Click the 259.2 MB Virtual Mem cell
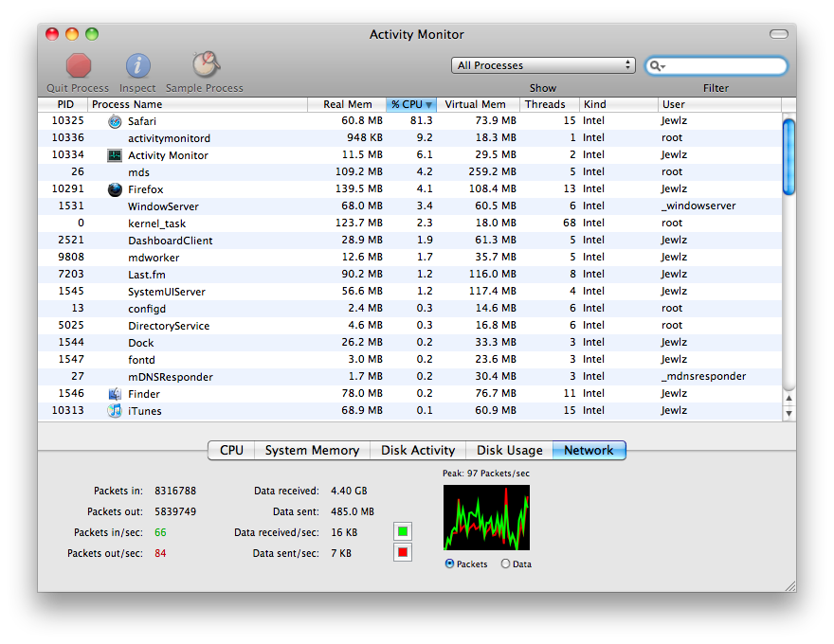 (492, 171)
